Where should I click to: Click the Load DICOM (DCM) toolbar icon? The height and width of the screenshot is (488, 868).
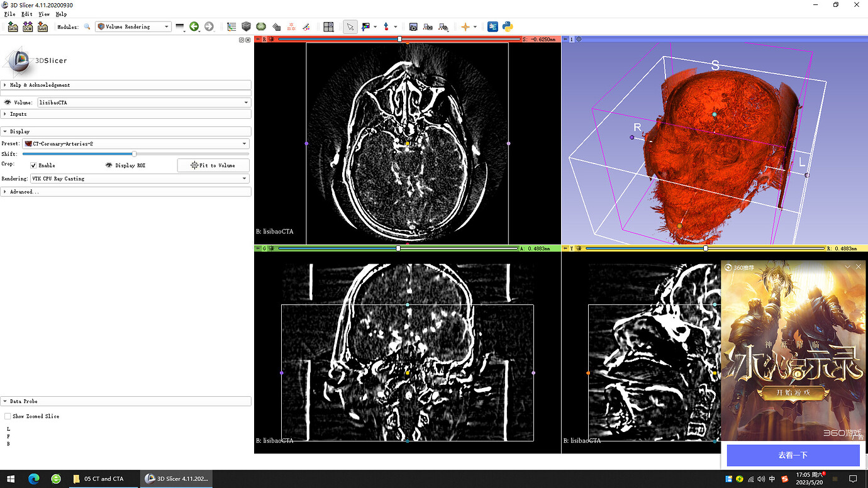point(28,27)
